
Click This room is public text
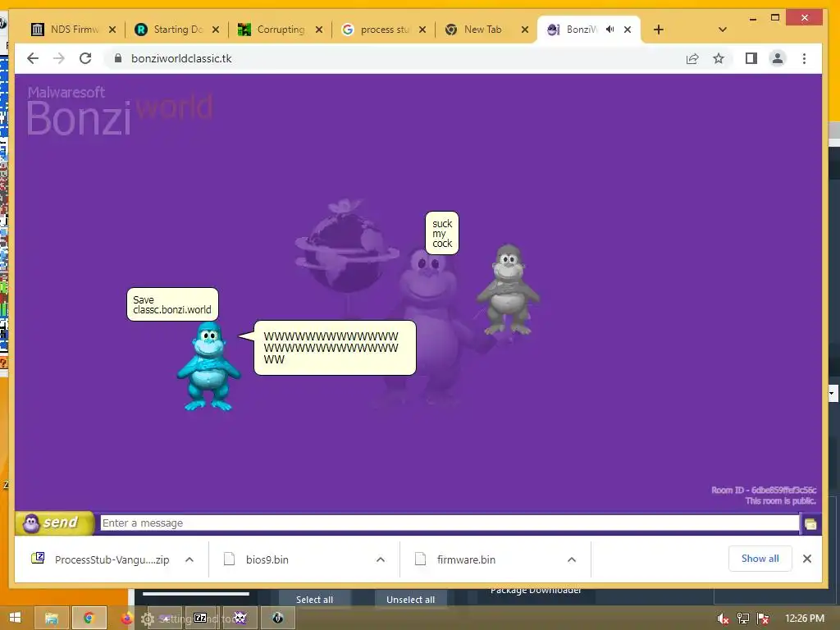tap(781, 501)
